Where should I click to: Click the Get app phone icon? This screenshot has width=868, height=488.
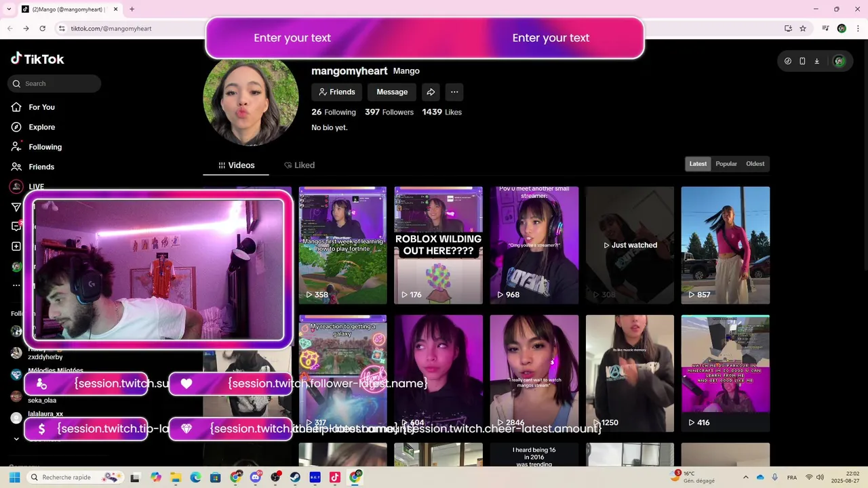click(x=802, y=61)
